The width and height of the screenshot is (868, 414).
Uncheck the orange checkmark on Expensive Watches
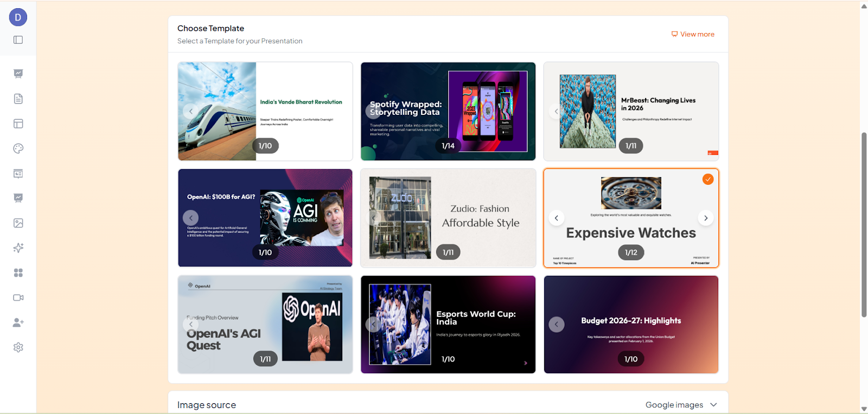coord(708,179)
